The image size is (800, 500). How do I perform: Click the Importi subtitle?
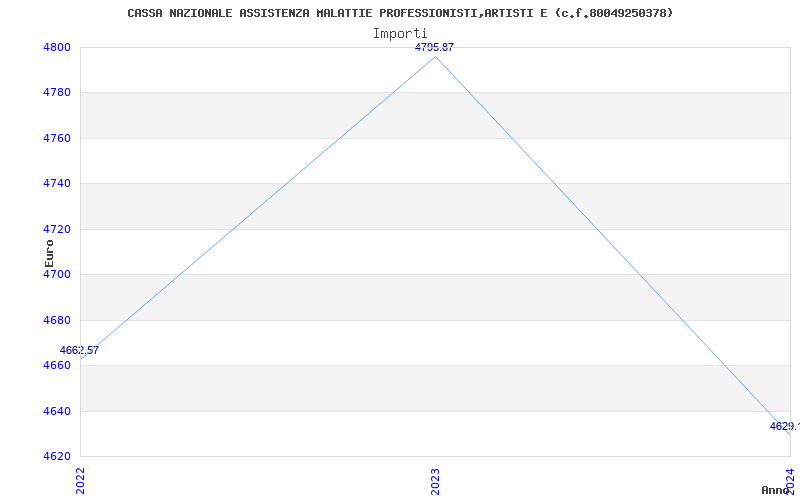[x=400, y=34]
